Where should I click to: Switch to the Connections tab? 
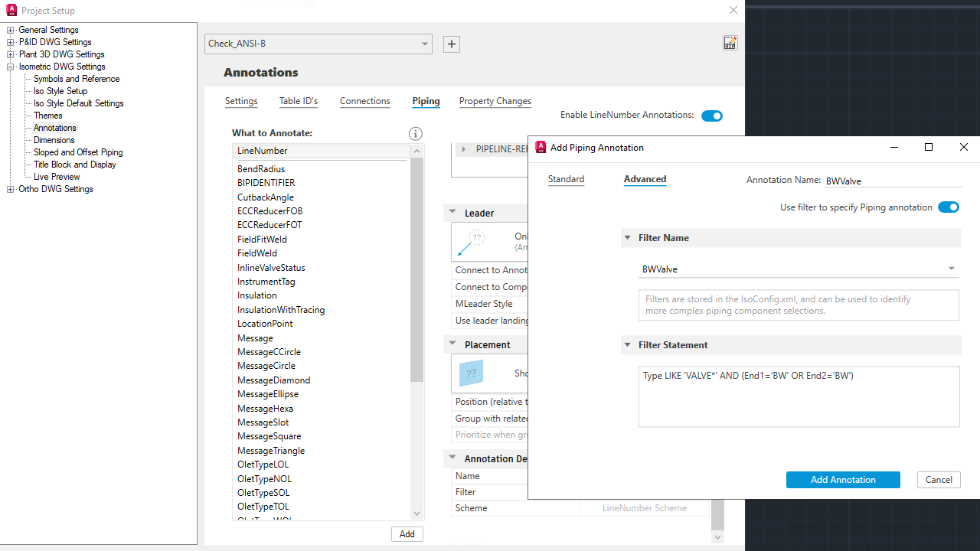coord(365,101)
